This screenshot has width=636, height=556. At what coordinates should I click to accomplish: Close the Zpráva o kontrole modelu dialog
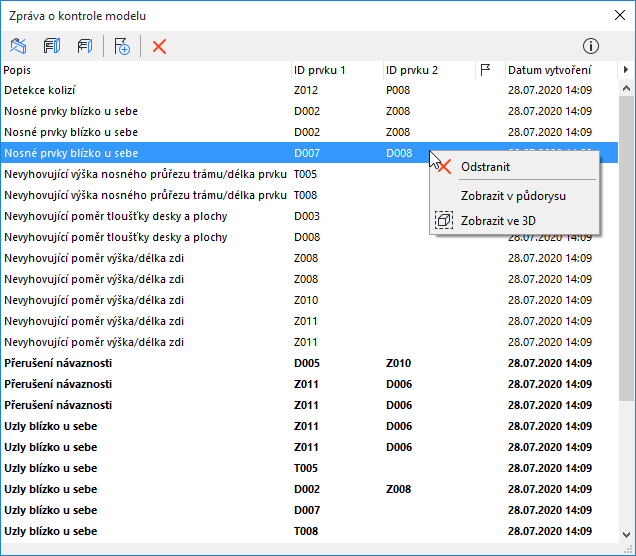pos(619,15)
